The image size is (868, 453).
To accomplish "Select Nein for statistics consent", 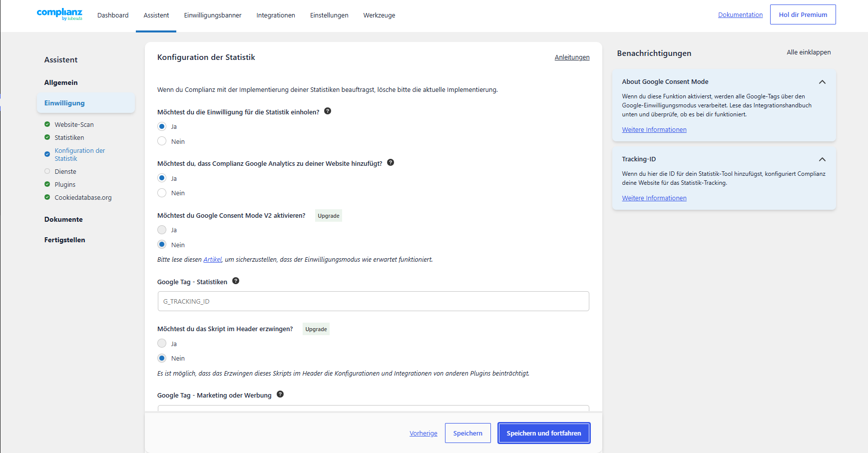I will (x=162, y=141).
